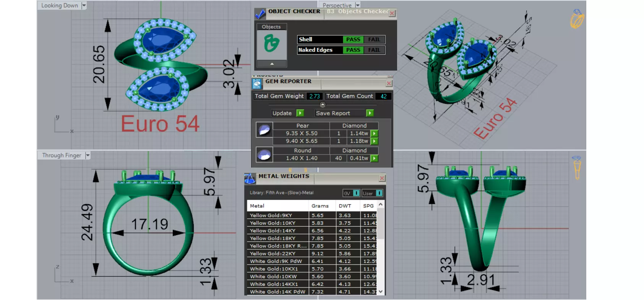Click the gold ring icon in Perspective viewport
This screenshot has height=300, width=644.
(577, 19)
